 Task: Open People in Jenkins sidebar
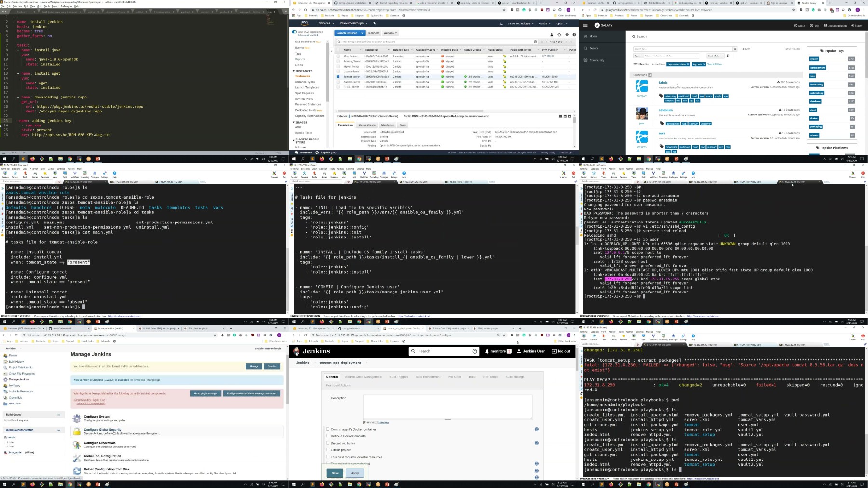pyautogui.click(x=13, y=355)
